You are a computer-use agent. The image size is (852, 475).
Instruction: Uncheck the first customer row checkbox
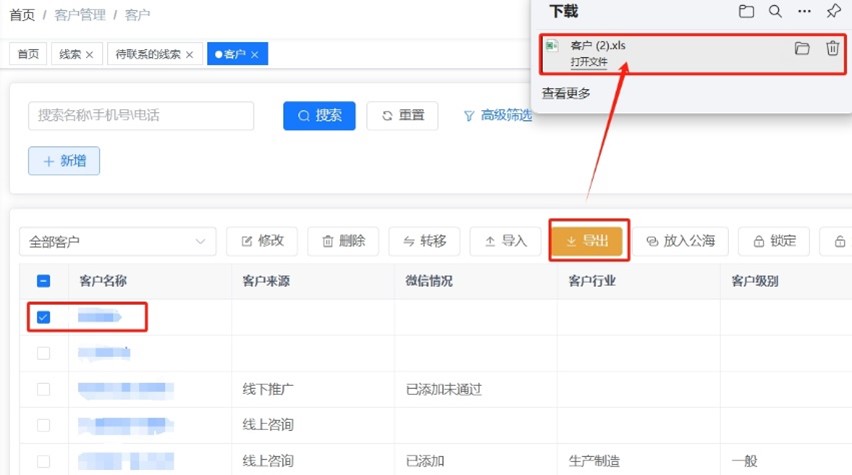click(x=43, y=317)
